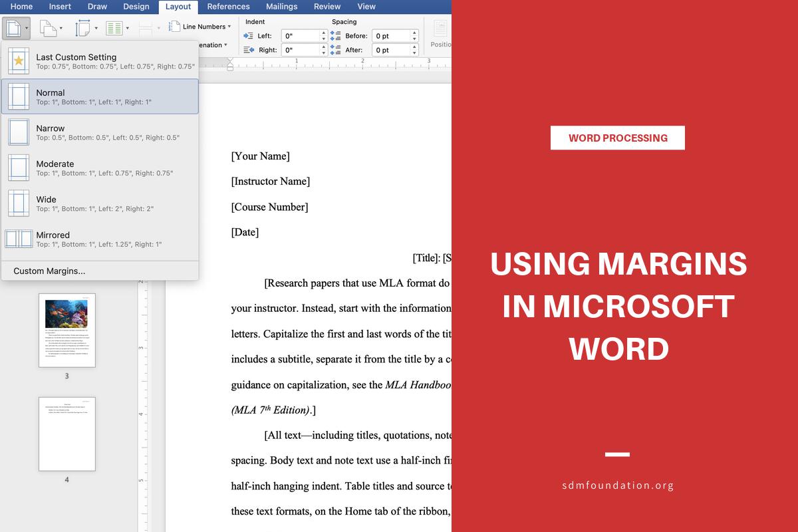798x532 pixels.
Task: Select page 3 thumbnail in sidebar
Action: click(66, 329)
